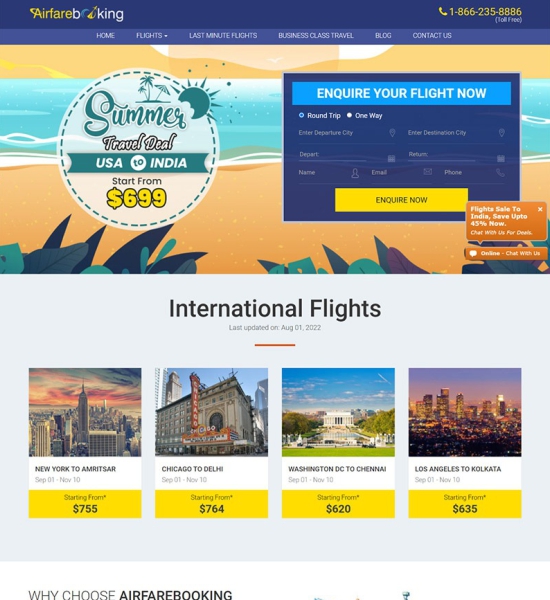Click the person icon in Name field
This screenshot has width=550, height=600.
point(355,173)
